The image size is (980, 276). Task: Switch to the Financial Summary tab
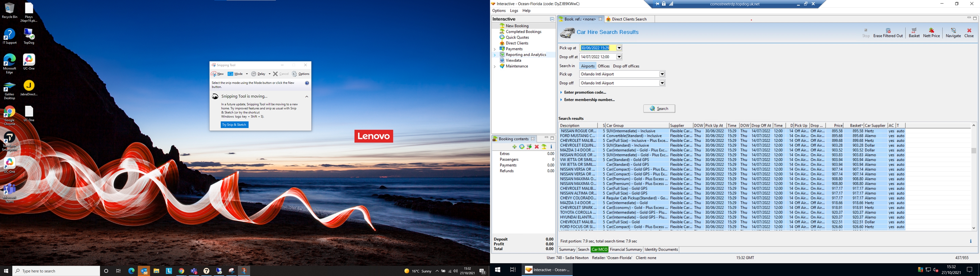pos(625,250)
